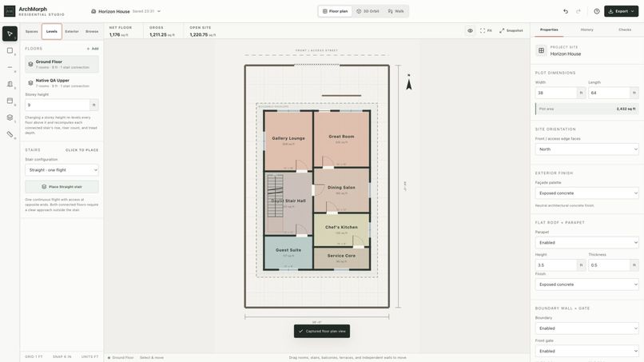Switch to Walk view
This screenshot has width=644, height=362.
tap(396, 11)
